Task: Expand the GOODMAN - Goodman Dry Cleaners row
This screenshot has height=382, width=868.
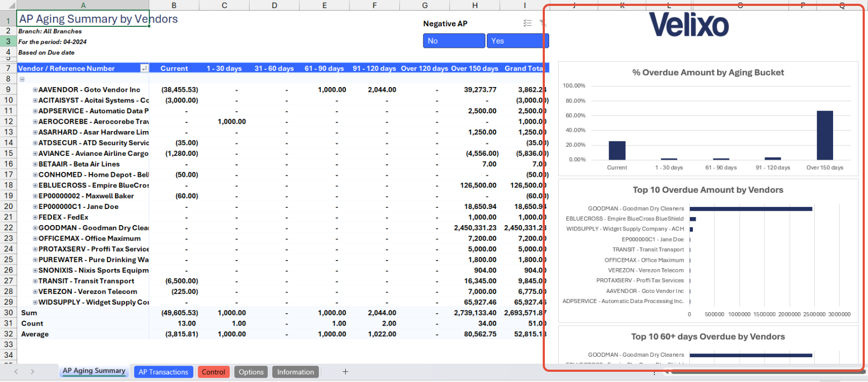Action: point(35,228)
